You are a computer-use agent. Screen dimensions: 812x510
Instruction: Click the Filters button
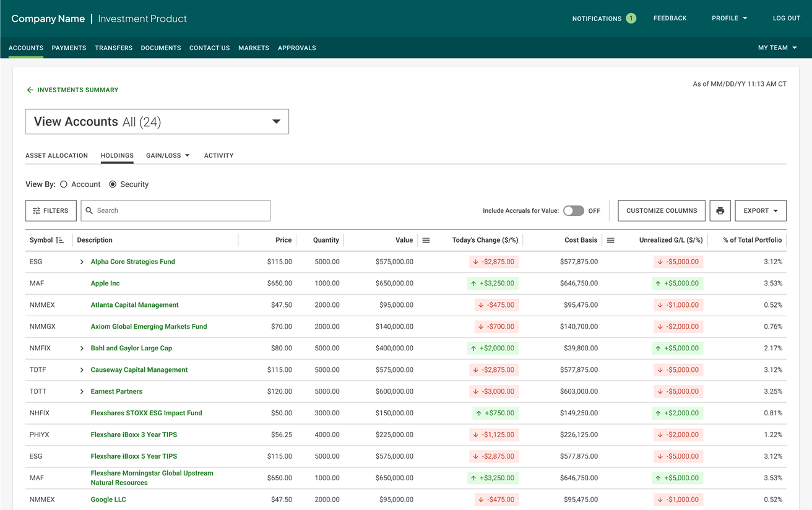(x=51, y=210)
